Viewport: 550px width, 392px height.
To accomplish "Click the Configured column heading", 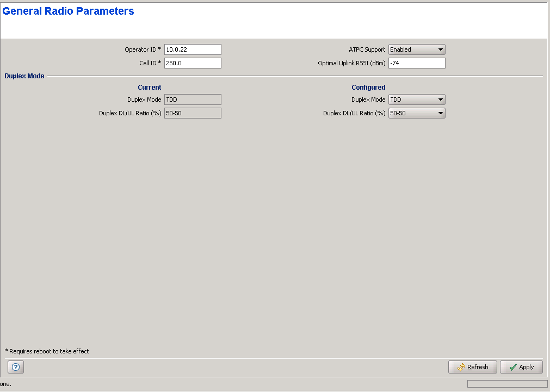I will [x=368, y=88].
